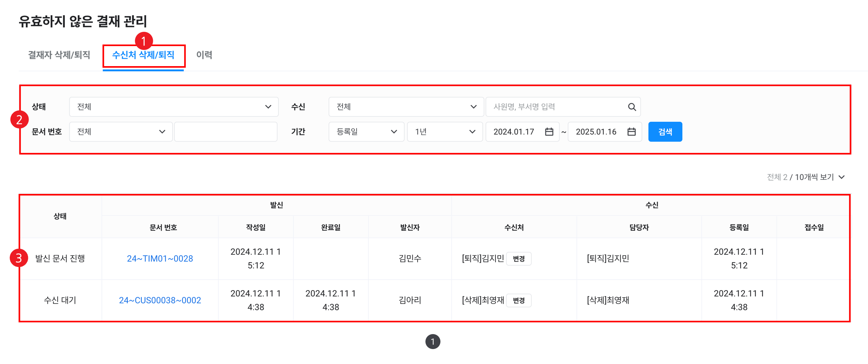Expand the 문서 번호 type dropdown

[121, 132]
